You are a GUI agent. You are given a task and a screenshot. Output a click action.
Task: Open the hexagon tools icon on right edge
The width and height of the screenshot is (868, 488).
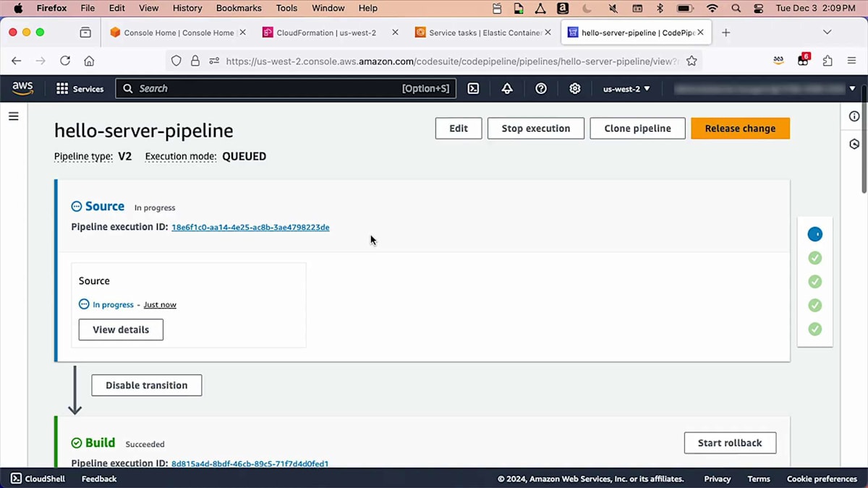click(854, 144)
